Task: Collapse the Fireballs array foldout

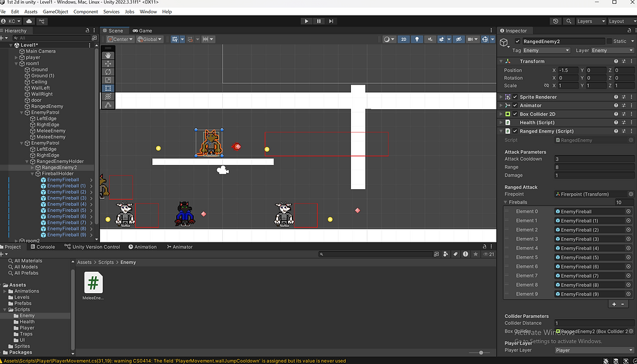Action: (506, 202)
